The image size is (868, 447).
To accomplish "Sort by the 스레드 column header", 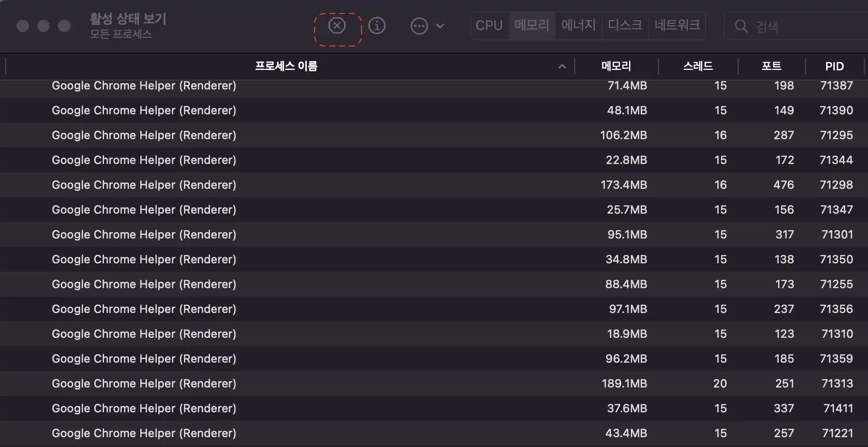I will (x=698, y=66).
